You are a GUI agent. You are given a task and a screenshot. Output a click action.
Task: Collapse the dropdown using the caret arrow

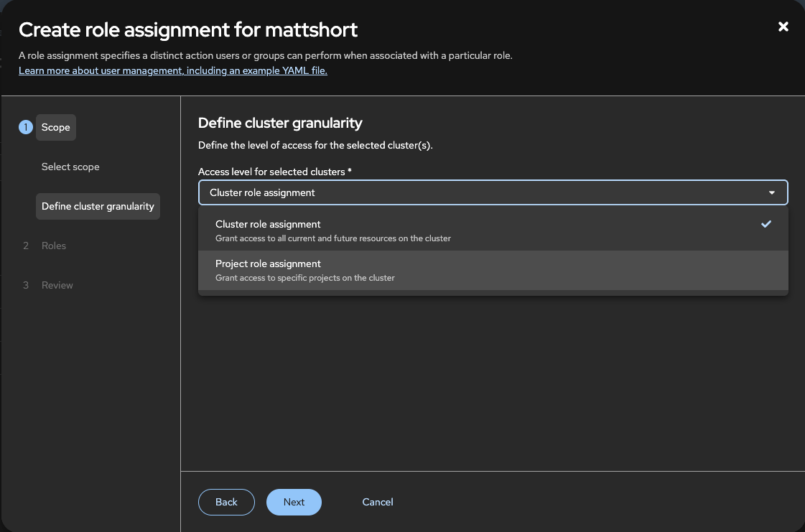point(772,192)
